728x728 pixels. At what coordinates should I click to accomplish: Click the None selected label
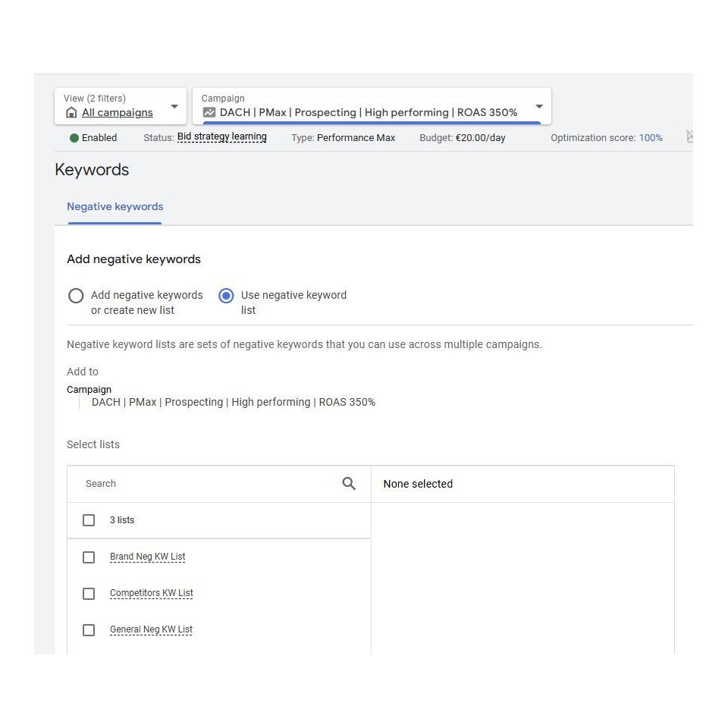[x=418, y=484]
